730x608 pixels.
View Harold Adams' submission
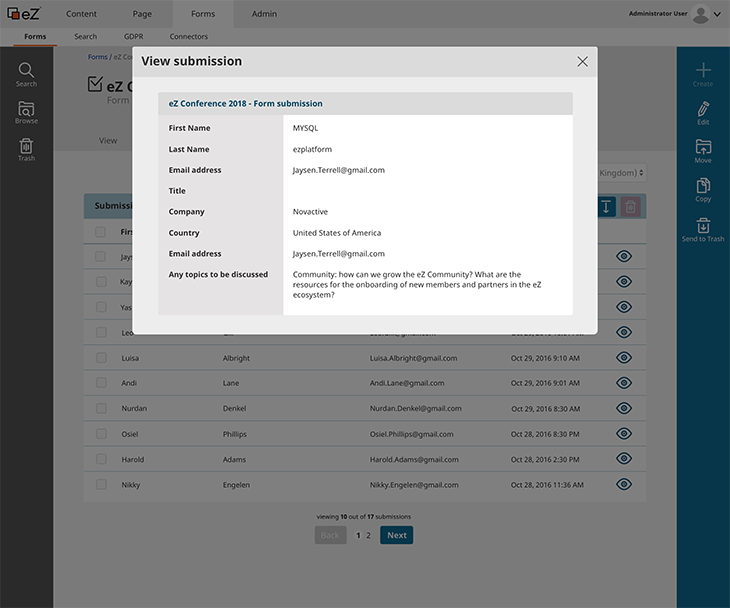pos(624,459)
